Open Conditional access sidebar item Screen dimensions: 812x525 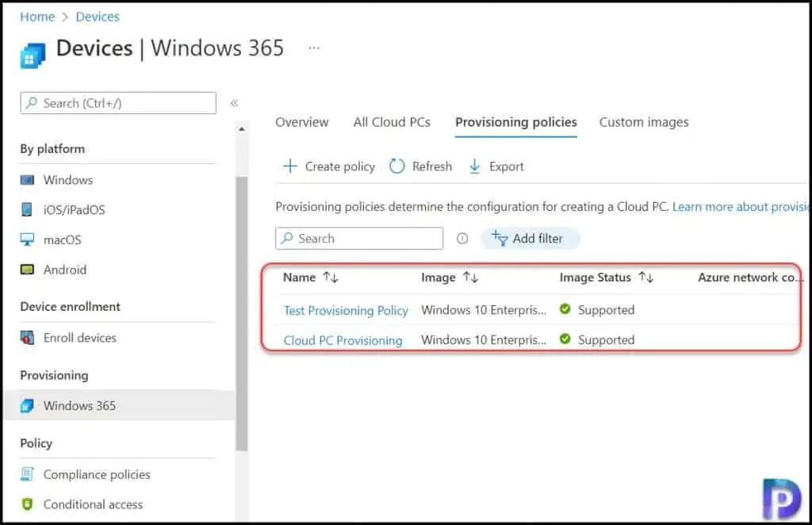point(94,504)
